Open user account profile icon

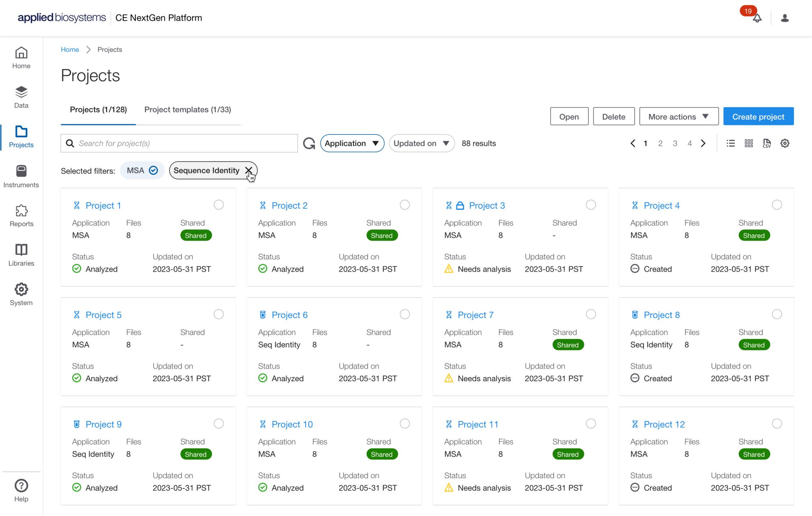pyautogui.click(x=784, y=18)
